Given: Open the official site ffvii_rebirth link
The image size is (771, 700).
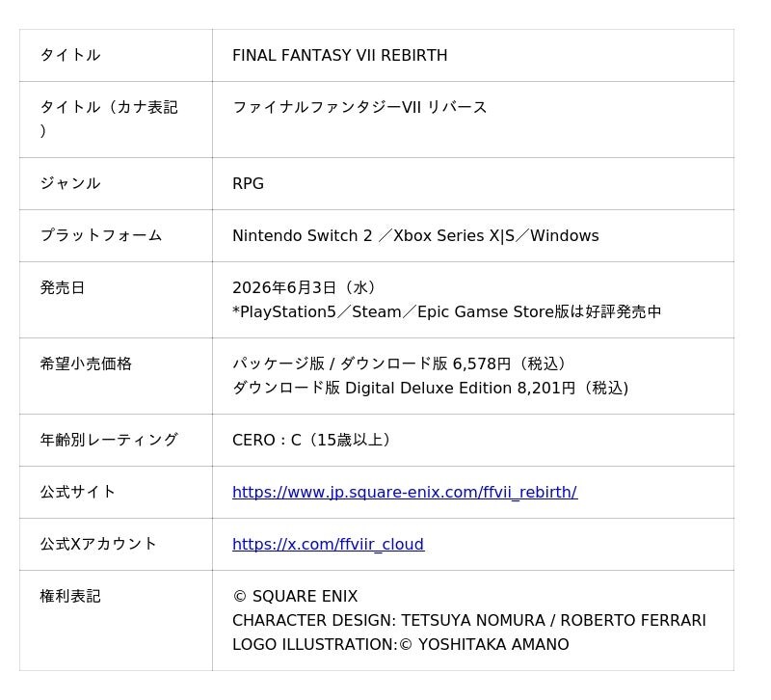Looking at the screenshot, I should (404, 493).
